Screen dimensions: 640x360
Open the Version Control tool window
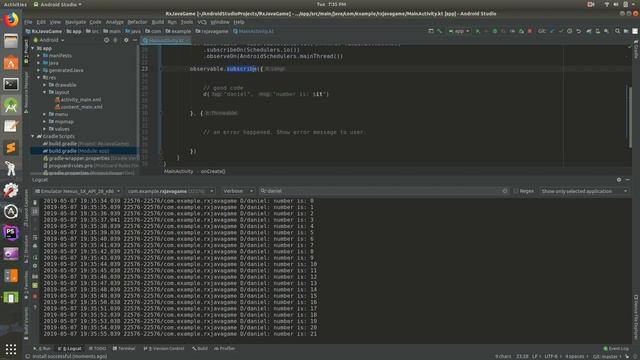pos(164,349)
